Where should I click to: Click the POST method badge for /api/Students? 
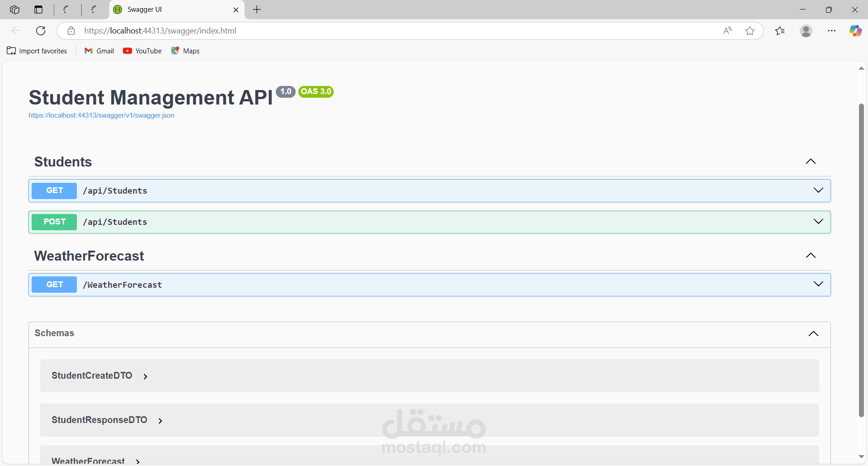tap(54, 222)
